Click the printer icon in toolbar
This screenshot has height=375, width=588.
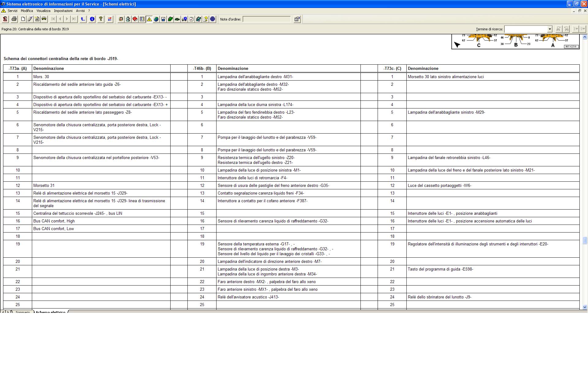click(14, 19)
